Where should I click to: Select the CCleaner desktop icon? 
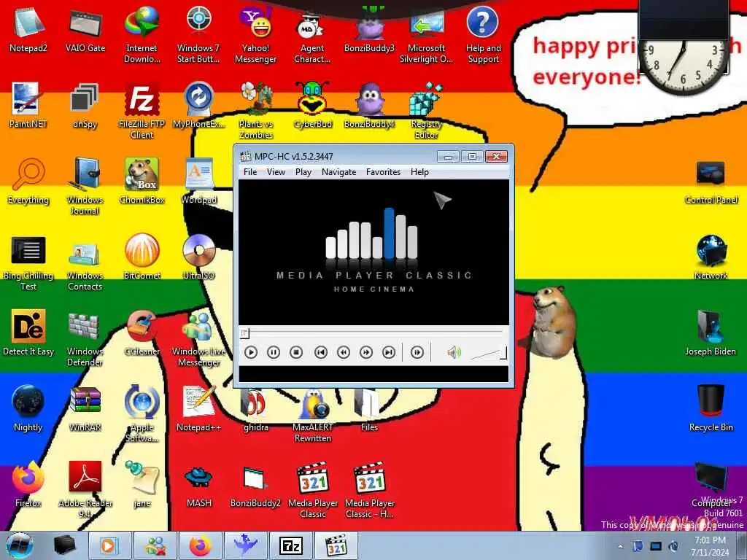tap(142, 332)
